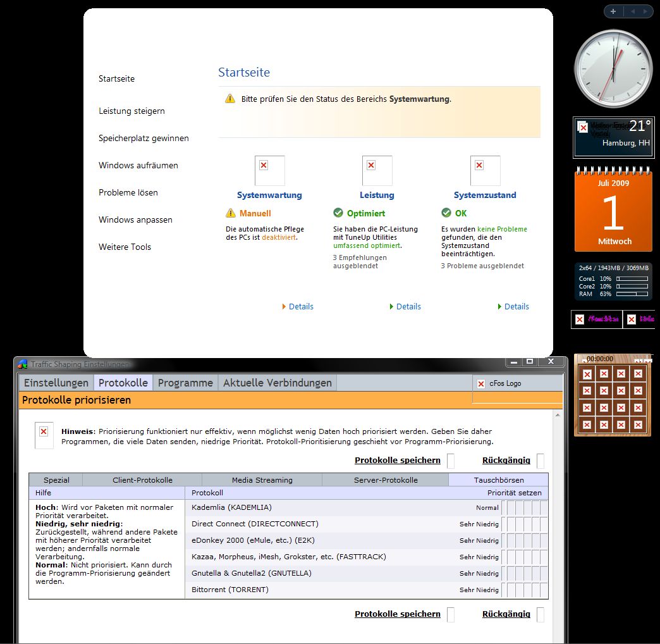Click the green keine Probleme link
The height and width of the screenshot is (644, 660).
pos(502,229)
